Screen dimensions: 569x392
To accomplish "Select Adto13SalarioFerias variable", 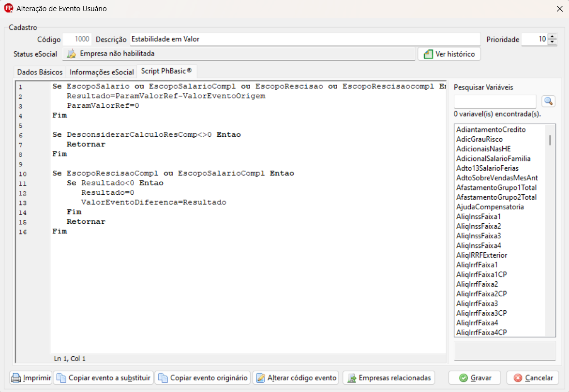I will click(487, 168).
